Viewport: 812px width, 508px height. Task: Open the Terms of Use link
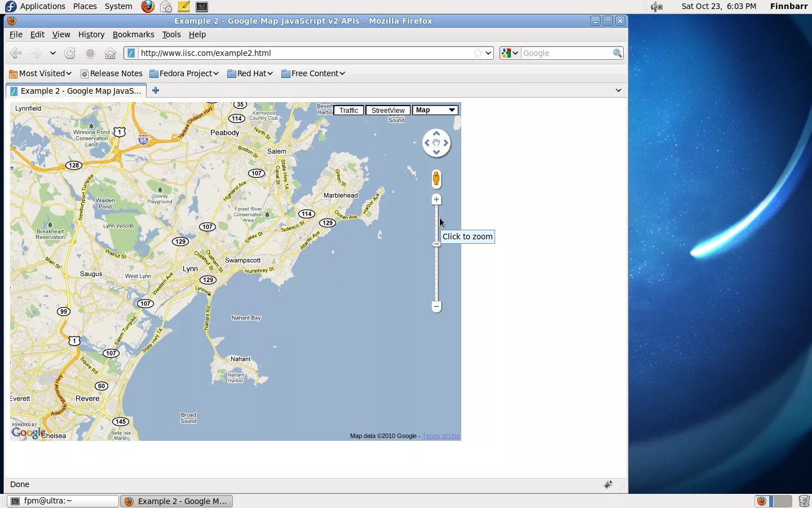(x=441, y=436)
